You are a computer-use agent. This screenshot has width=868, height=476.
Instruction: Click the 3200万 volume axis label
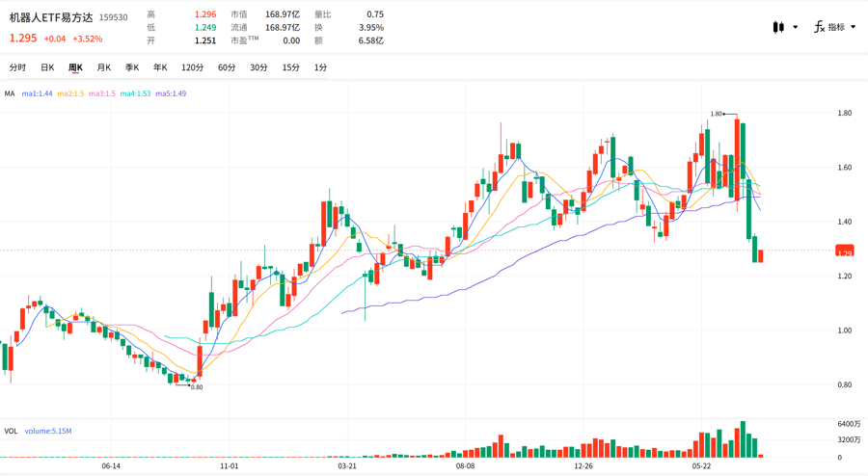pyautogui.click(x=849, y=440)
